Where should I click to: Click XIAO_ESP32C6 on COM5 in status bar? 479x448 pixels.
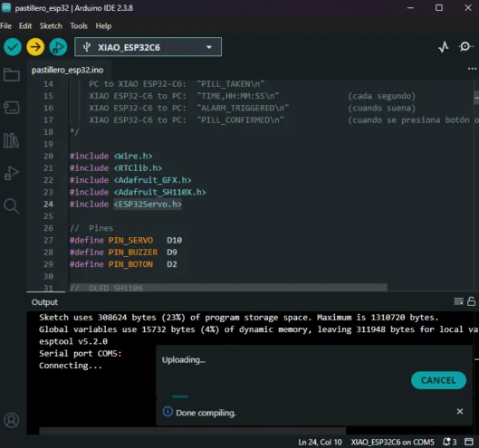393,442
